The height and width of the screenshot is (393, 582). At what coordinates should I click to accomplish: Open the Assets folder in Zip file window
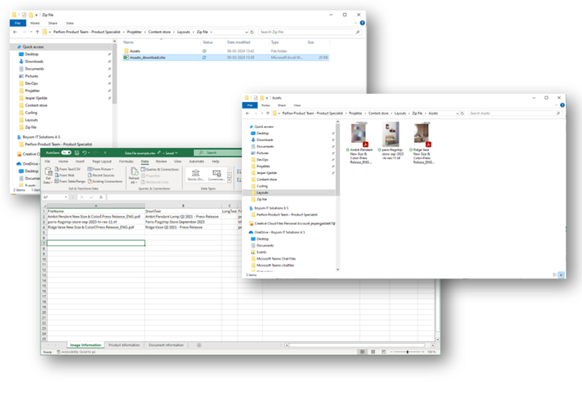[x=135, y=51]
